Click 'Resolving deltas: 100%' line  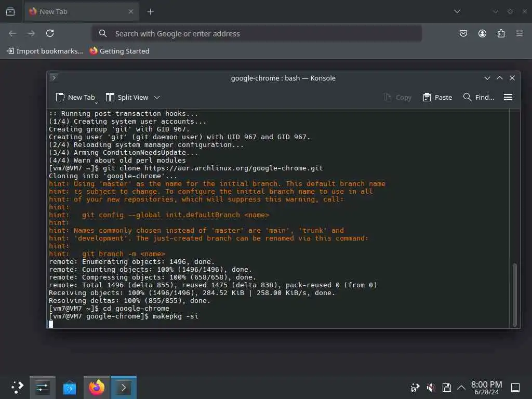129,301
